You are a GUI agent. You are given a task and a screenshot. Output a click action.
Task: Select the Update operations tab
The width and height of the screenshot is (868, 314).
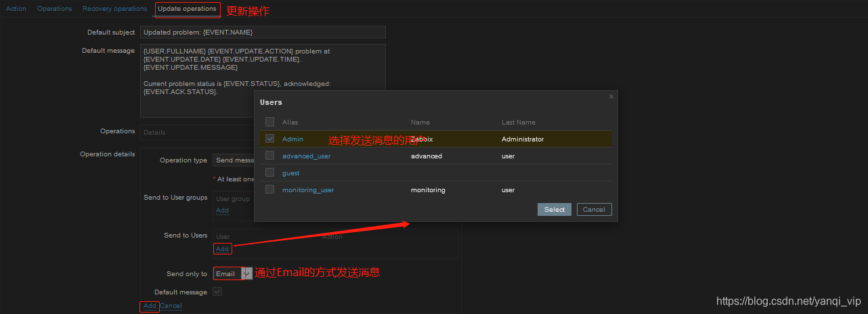pos(187,9)
